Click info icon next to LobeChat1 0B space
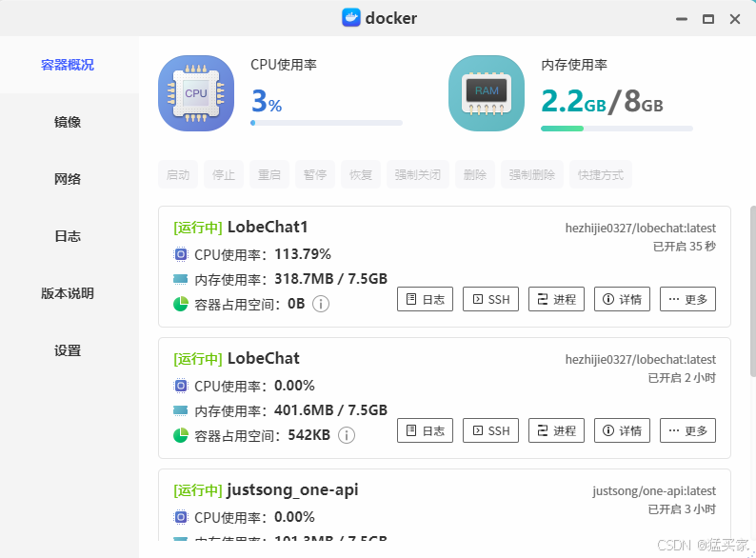 coord(321,304)
